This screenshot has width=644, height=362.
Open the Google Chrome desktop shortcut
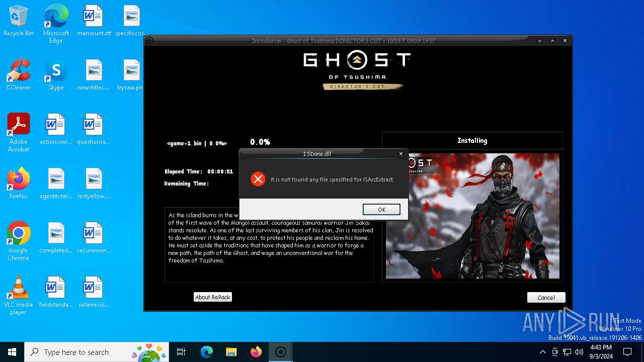tap(19, 241)
